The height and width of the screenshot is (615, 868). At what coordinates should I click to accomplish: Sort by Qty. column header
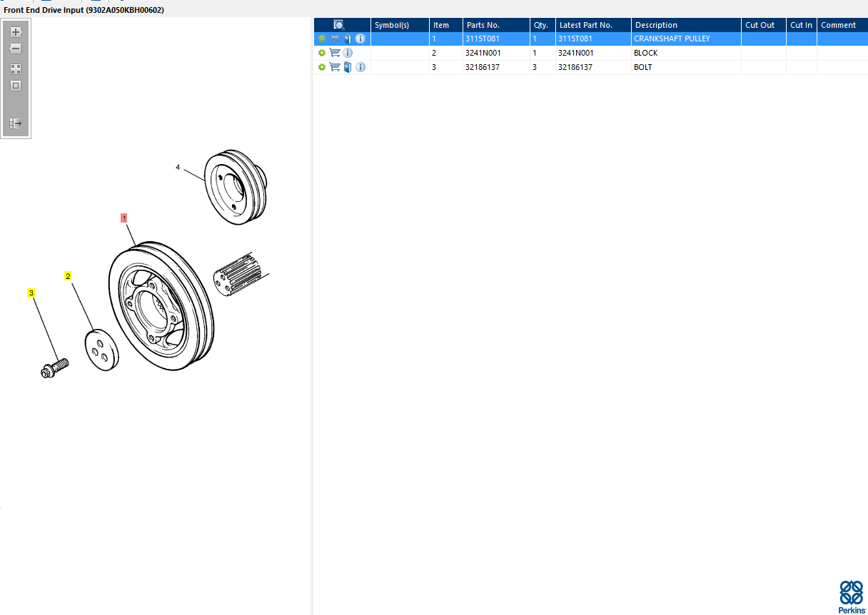(x=542, y=25)
